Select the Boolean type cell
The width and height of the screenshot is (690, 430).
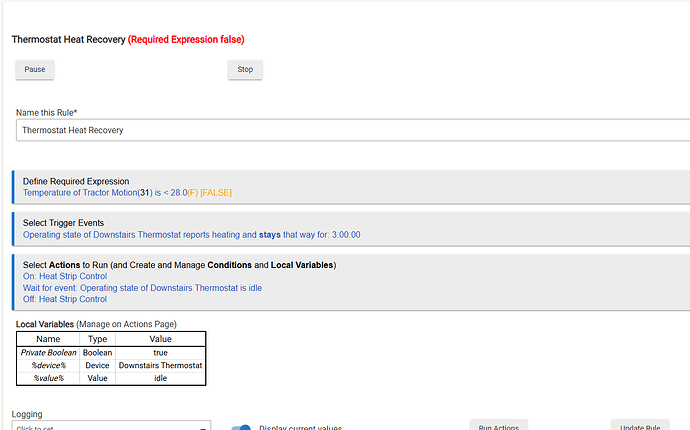tap(97, 353)
